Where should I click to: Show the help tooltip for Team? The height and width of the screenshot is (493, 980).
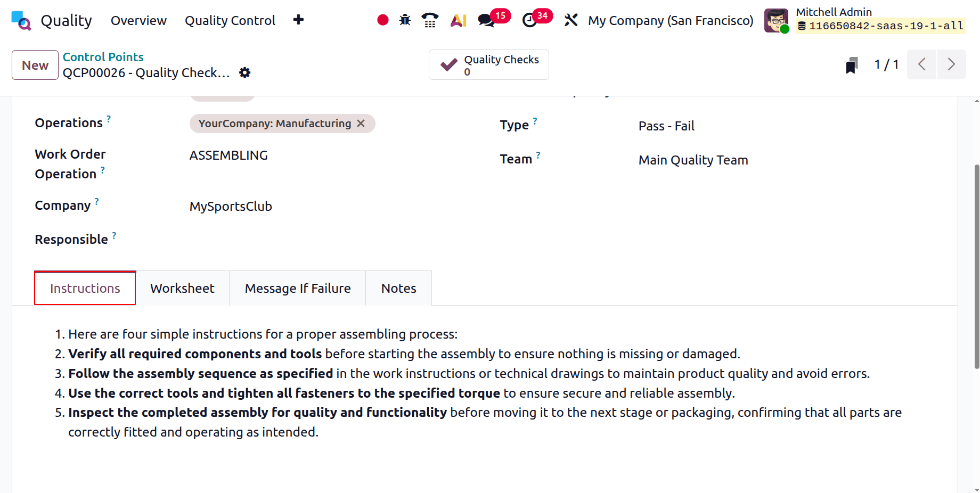click(538, 155)
